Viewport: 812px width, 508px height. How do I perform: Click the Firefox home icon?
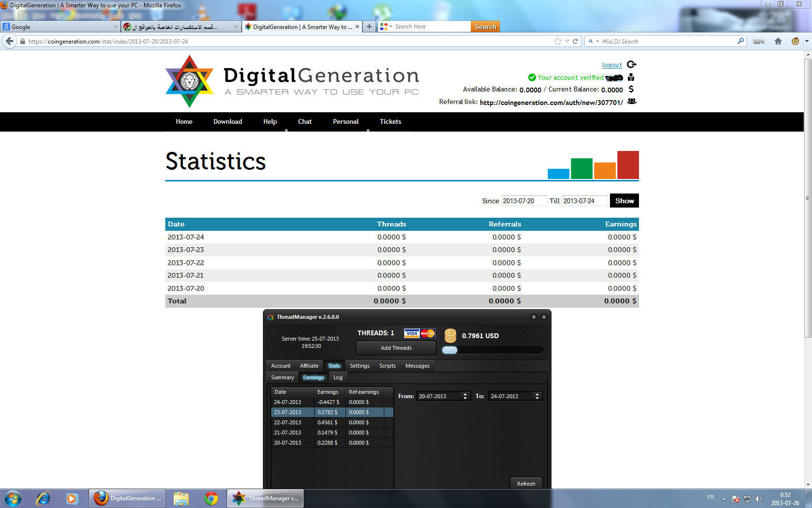point(778,41)
